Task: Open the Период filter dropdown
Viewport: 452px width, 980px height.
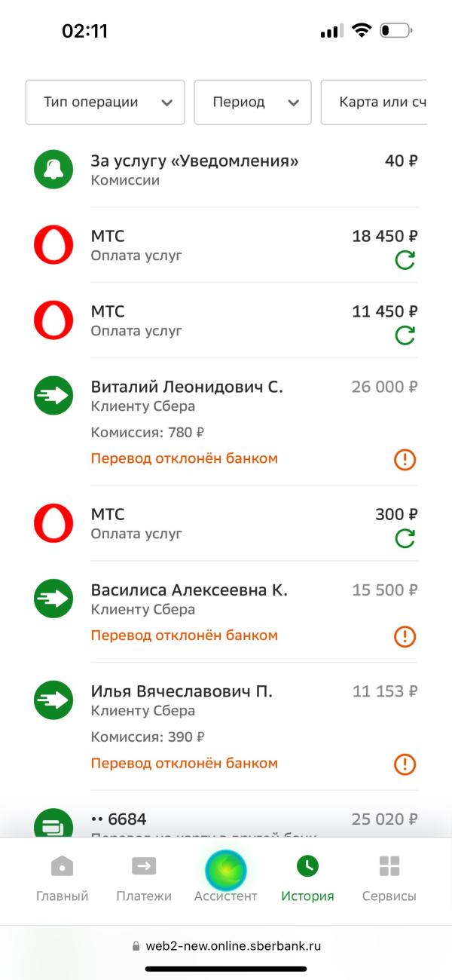Action: (x=253, y=102)
